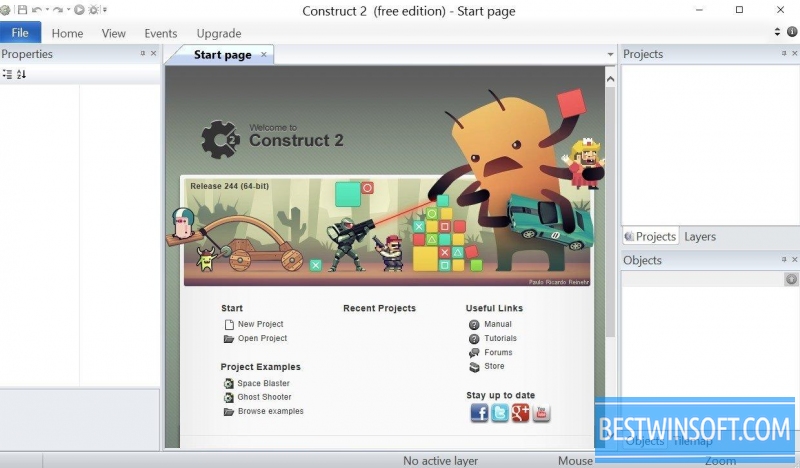Click the Tutorials help icon
800x468 pixels.
click(474, 339)
